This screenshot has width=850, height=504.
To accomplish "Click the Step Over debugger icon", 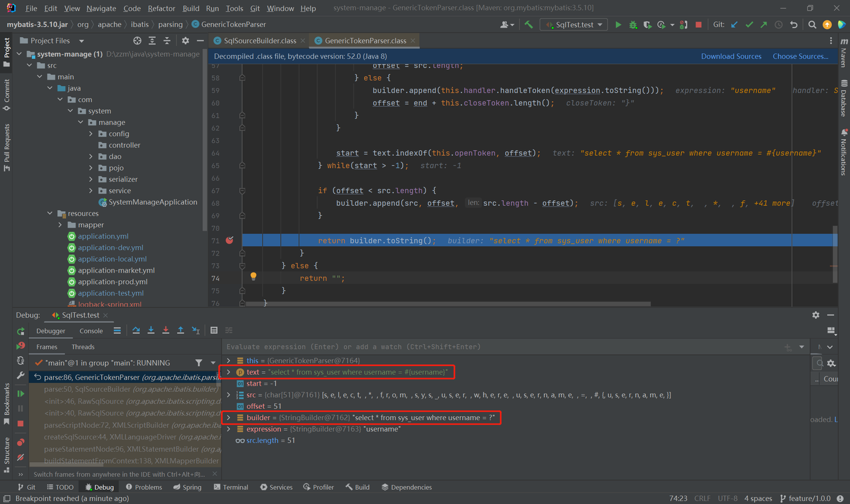I will 136,330.
